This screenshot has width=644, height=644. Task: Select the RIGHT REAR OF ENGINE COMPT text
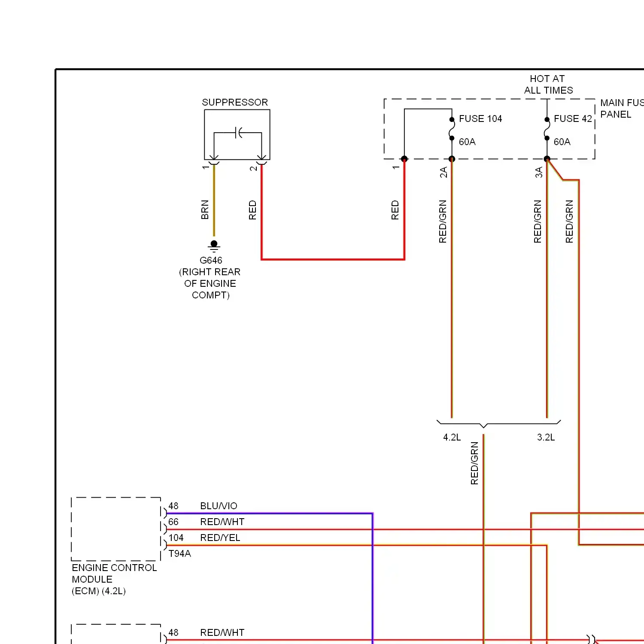coord(210,283)
